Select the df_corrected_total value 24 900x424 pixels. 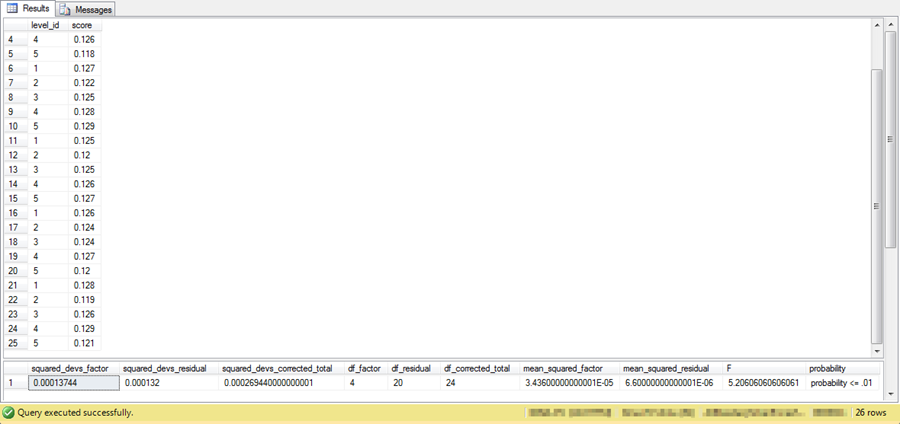click(x=480, y=383)
